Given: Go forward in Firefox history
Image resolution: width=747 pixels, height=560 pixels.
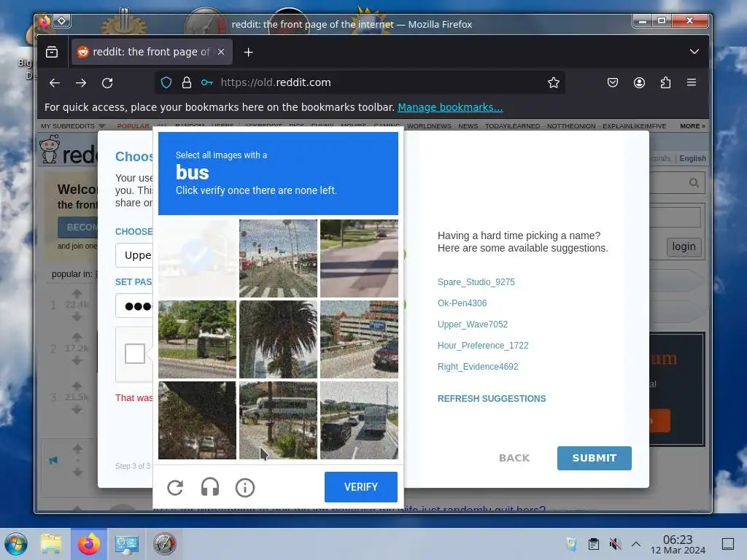Looking at the screenshot, I should click(81, 82).
